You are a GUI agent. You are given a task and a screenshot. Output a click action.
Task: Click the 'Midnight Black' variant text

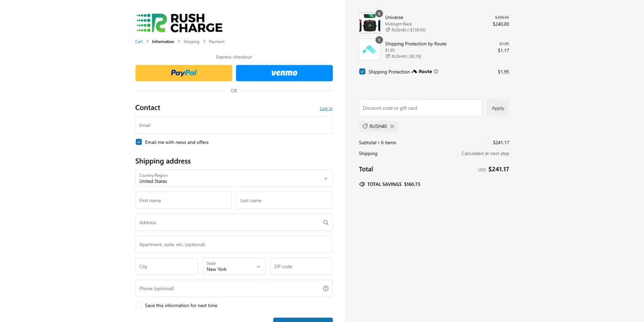(x=398, y=24)
